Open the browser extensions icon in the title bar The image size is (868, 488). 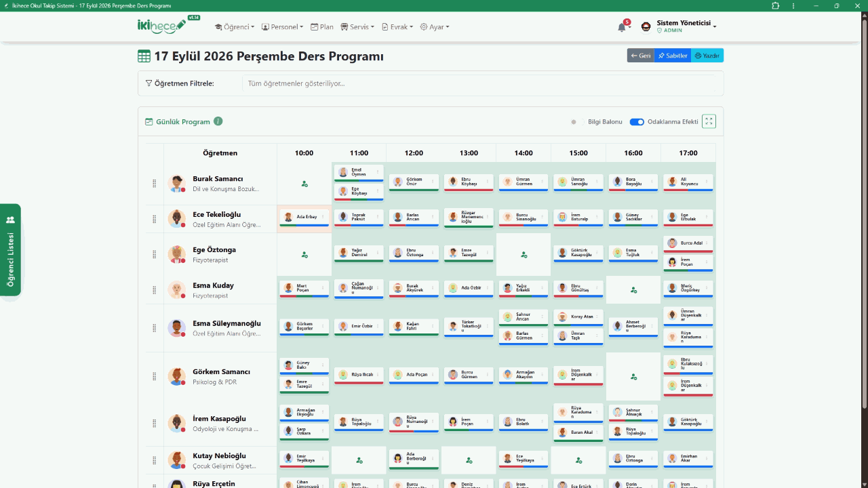776,5
